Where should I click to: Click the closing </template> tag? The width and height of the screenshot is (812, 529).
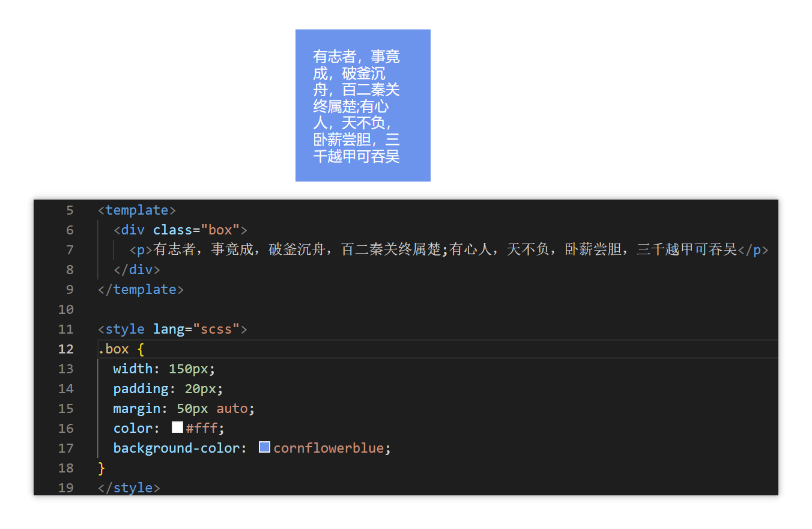(x=141, y=290)
